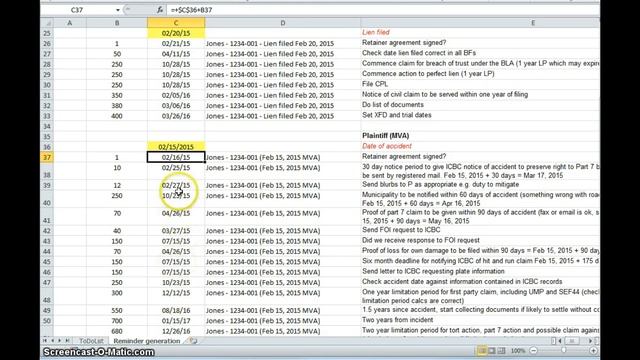Click bold 'Plaintiff (MVA)' heading cell
This screenshot has width=640, height=360.
click(x=385, y=136)
